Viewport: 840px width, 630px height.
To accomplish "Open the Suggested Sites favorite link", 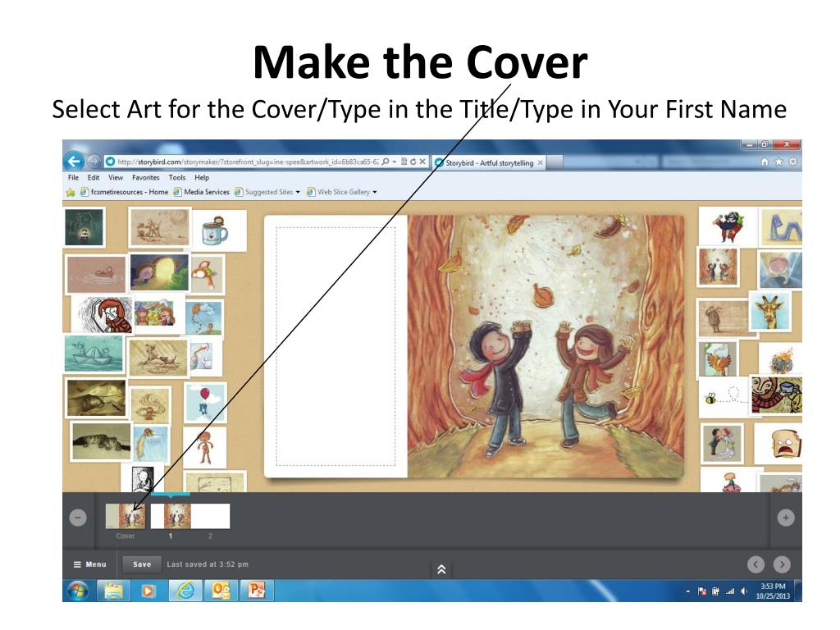I will tap(264, 192).
